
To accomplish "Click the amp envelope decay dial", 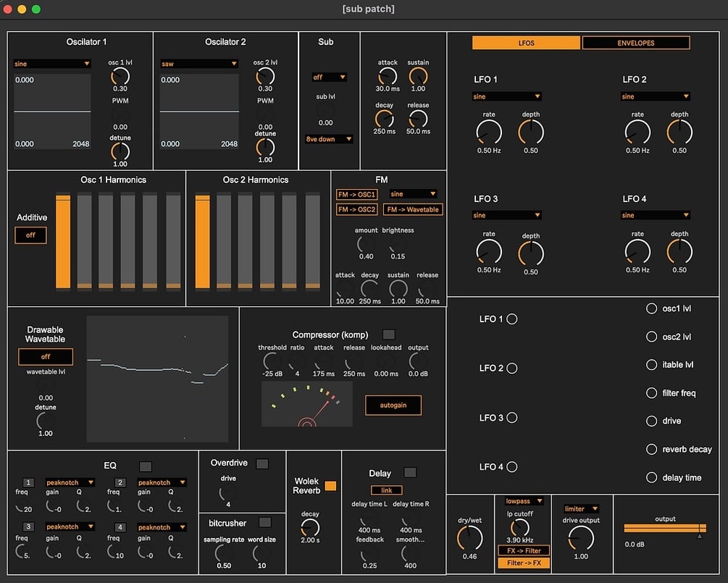I will (x=385, y=119).
